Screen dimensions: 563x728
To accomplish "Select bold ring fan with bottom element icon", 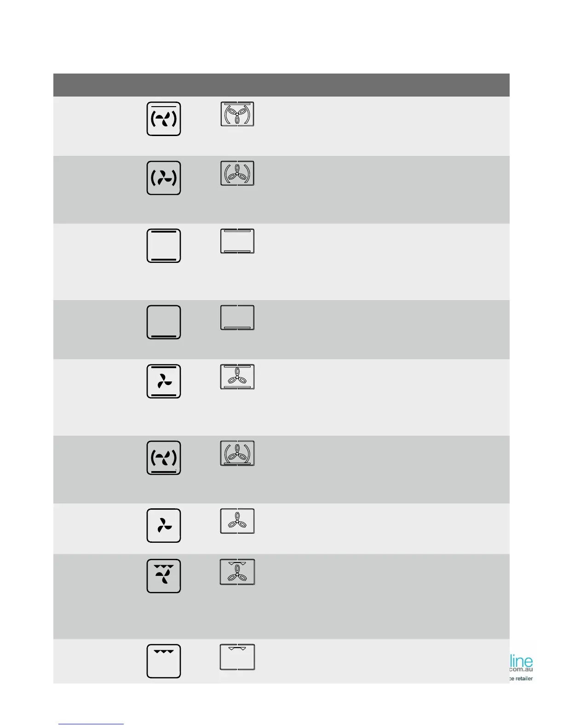I will click(163, 458).
